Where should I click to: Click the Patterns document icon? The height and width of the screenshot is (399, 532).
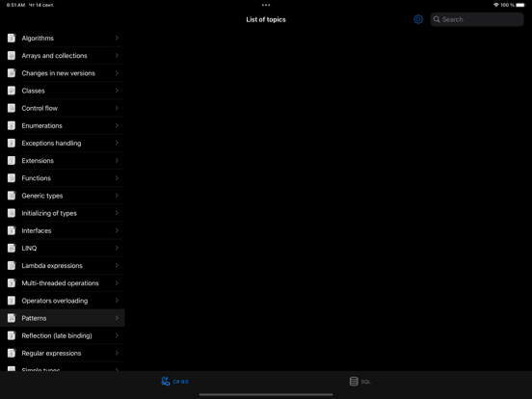(12, 318)
